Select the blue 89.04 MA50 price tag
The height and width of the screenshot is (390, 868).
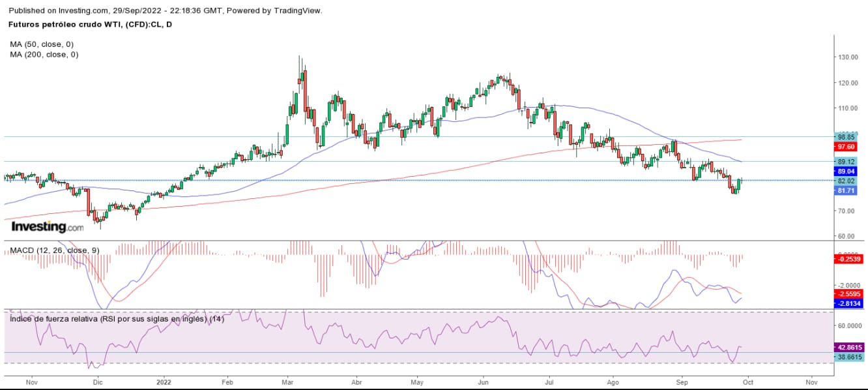click(846, 171)
